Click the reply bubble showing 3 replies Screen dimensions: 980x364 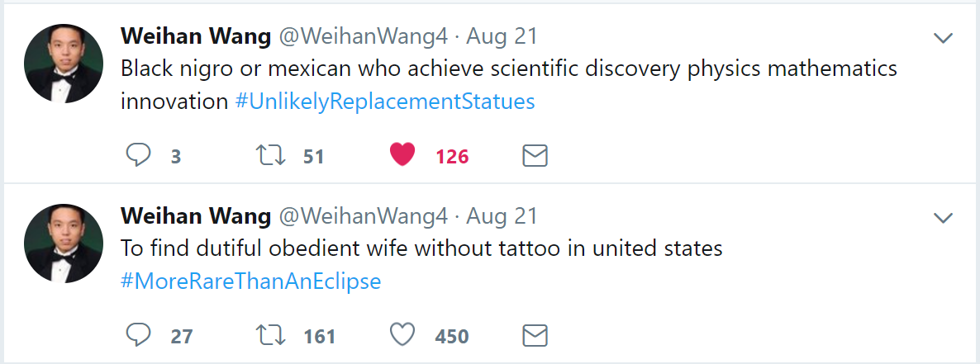coord(138,155)
